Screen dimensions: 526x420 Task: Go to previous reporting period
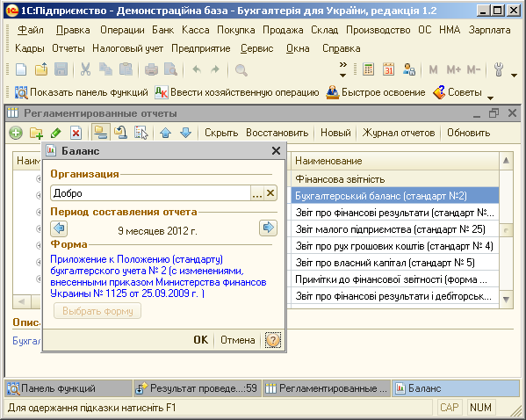pos(59,228)
